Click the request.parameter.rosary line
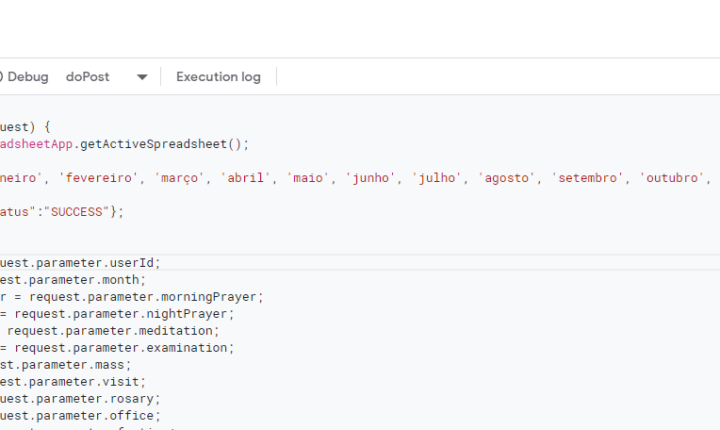 point(80,399)
